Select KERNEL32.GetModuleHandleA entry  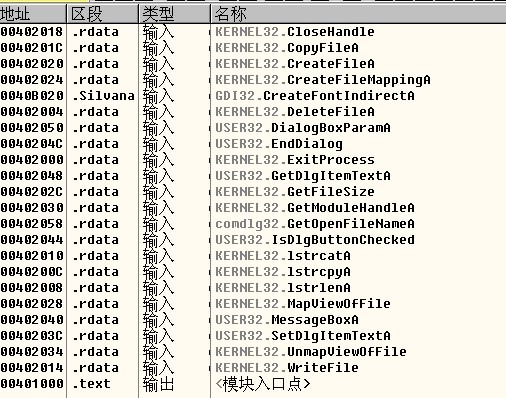(315, 208)
